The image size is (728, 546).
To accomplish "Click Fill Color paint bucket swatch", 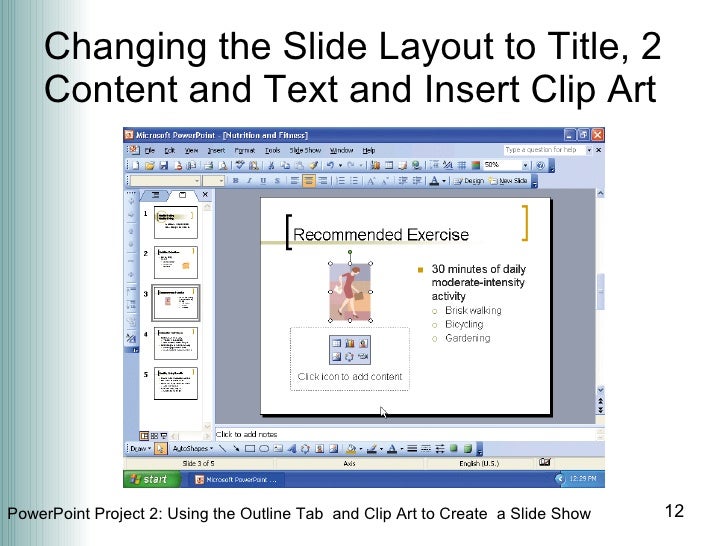I will click(x=351, y=448).
